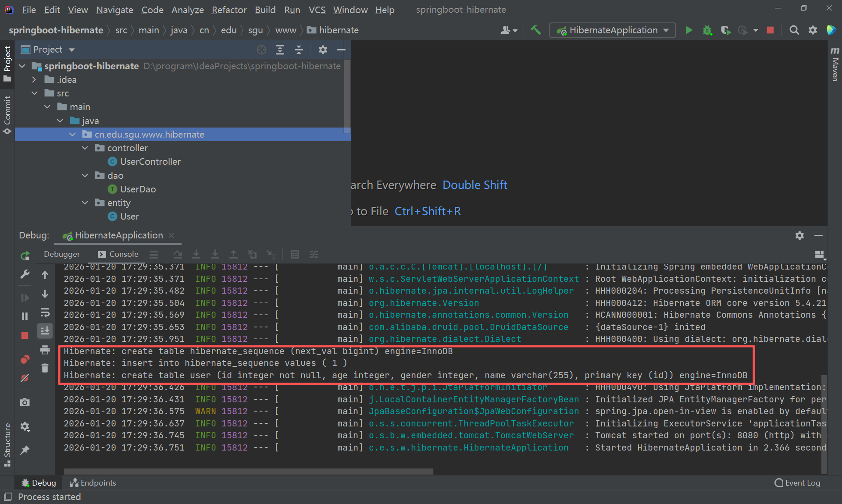Take a thread dump with camera icon

click(x=25, y=402)
